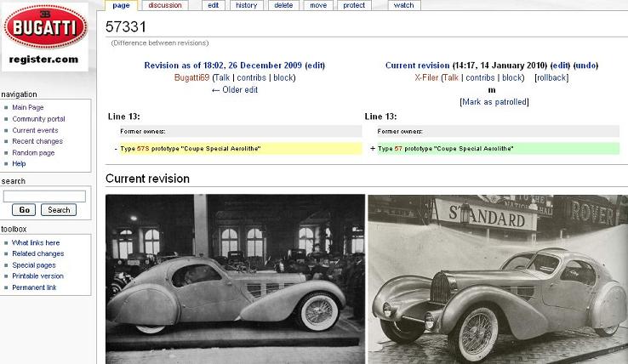The width and height of the screenshot is (628, 364).
Task: Click inside the search text field
Action: [x=45, y=196]
